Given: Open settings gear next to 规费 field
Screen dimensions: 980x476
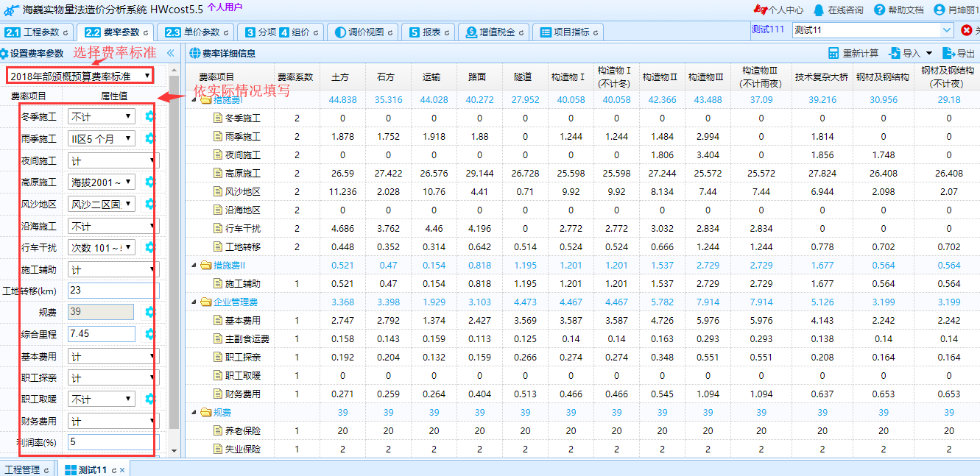Looking at the screenshot, I should coord(150,312).
